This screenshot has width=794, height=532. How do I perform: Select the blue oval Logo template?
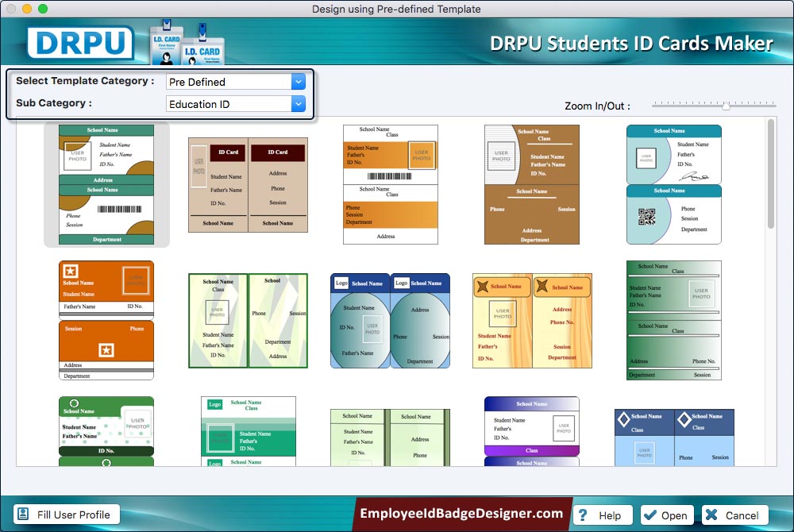[x=391, y=321]
